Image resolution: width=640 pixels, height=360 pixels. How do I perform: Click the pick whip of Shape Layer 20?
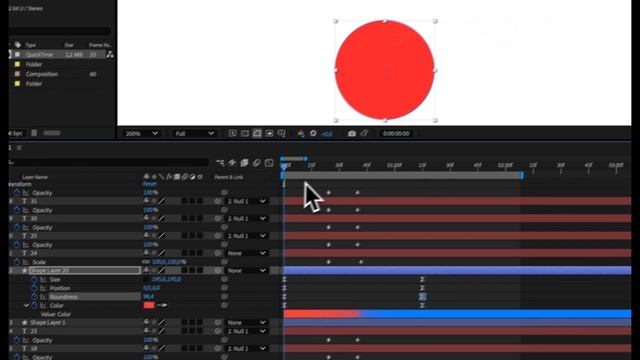[218, 271]
